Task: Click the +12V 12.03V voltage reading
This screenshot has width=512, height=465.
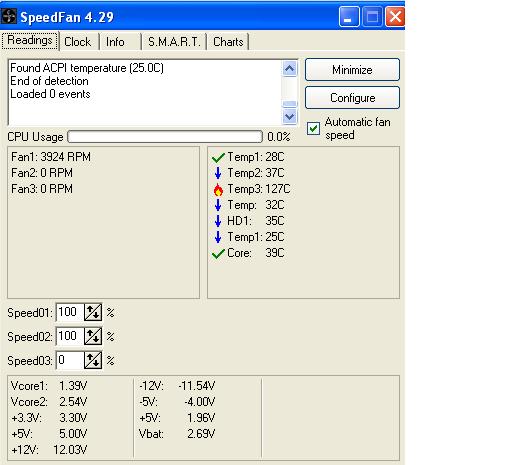Action: [49, 450]
